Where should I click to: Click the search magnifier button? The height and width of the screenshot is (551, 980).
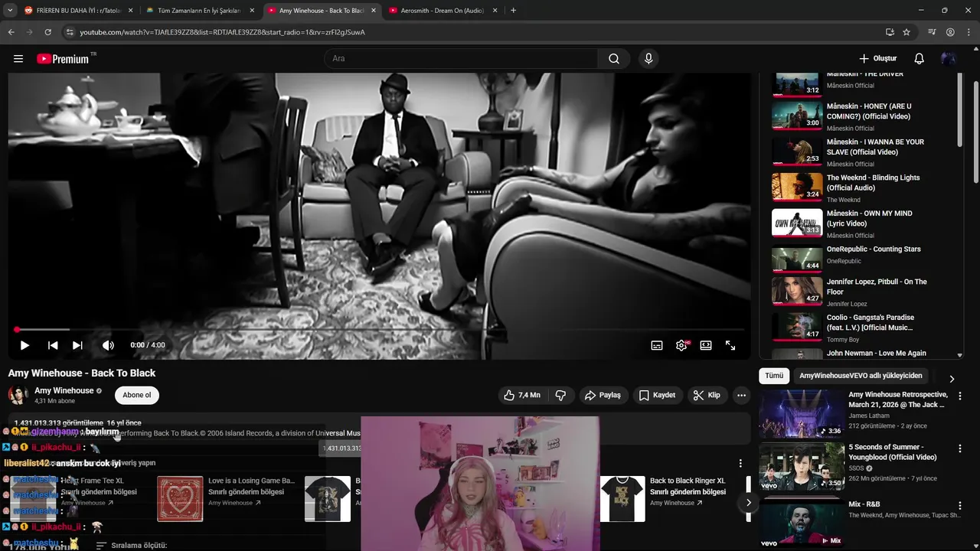[614, 59]
